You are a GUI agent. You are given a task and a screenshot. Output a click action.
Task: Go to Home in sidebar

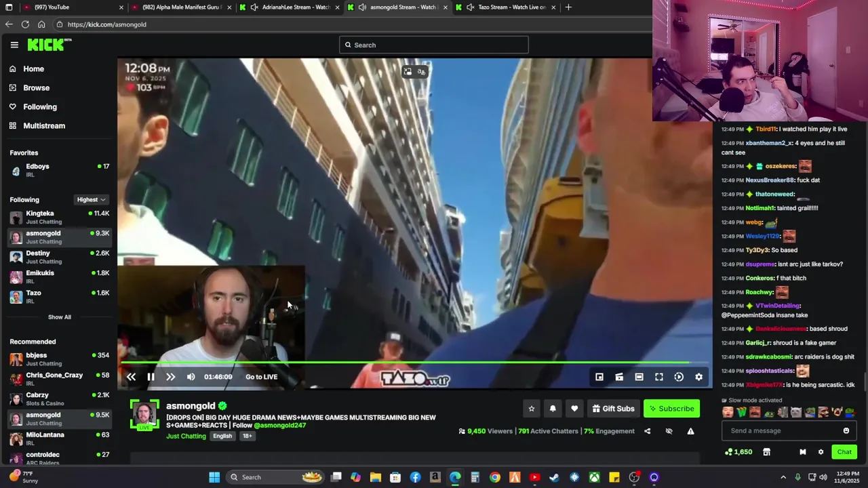tap(27, 68)
